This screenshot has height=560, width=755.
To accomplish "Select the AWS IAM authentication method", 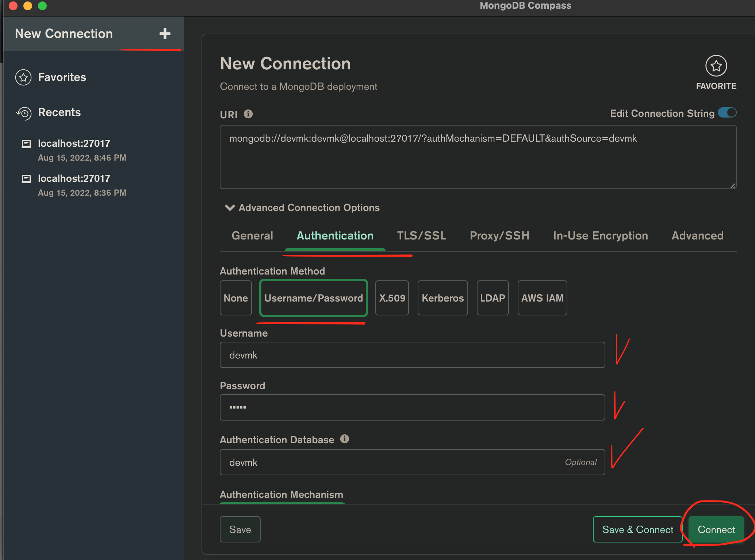I will point(542,298).
